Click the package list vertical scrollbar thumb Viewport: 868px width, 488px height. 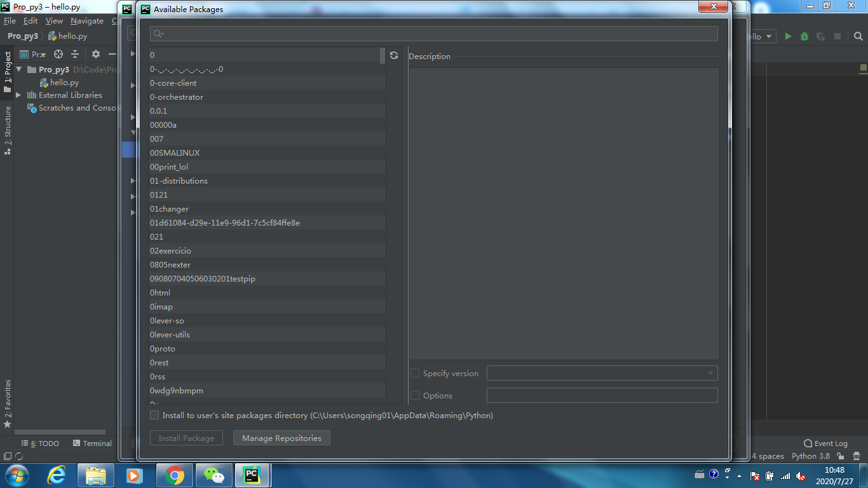(x=383, y=56)
